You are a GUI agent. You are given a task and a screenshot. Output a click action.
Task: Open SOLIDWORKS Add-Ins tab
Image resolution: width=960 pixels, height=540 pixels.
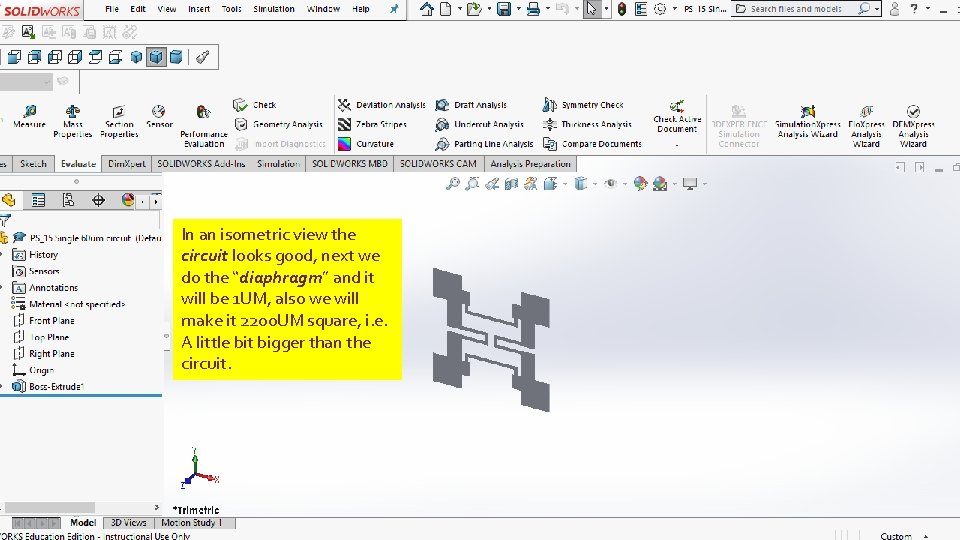point(201,163)
